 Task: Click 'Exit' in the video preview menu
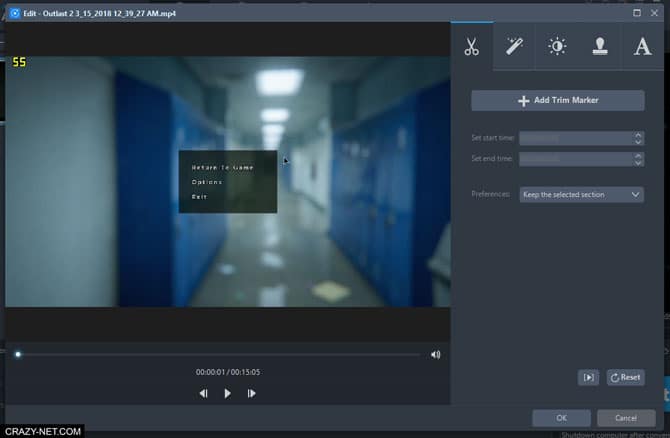199,197
